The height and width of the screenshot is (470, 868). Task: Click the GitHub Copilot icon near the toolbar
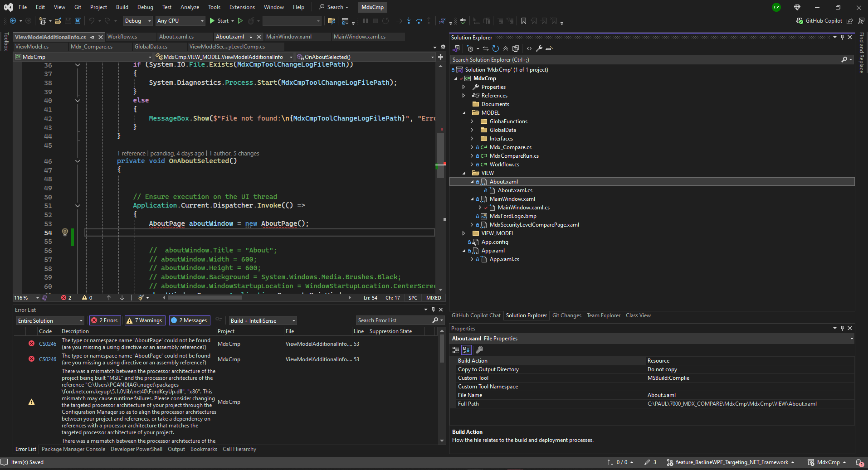click(800, 21)
